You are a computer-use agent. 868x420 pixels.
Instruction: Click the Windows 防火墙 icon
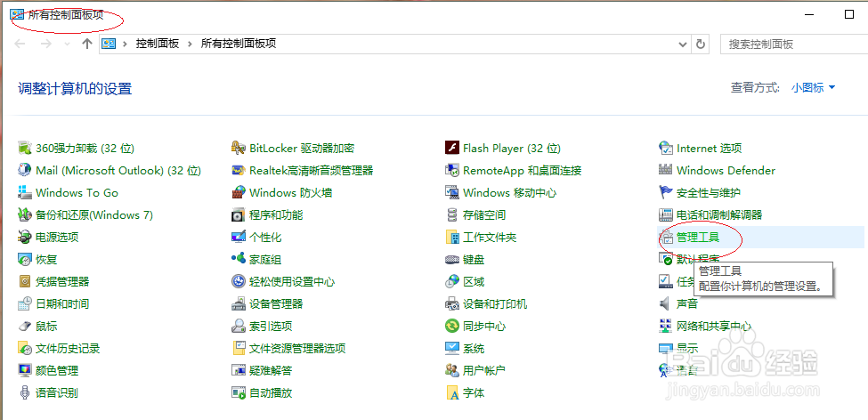tap(239, 192)
